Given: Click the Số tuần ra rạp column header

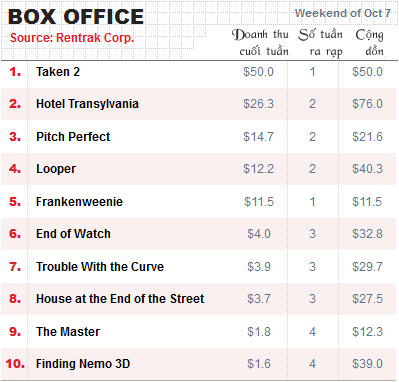Looking at the screenshot, I should click(x=320, y=43).
